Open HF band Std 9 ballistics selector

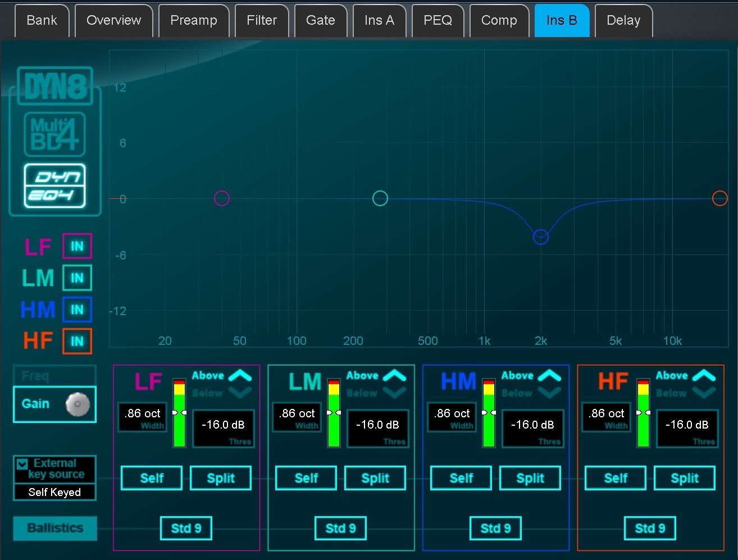[x=650, y=528]
